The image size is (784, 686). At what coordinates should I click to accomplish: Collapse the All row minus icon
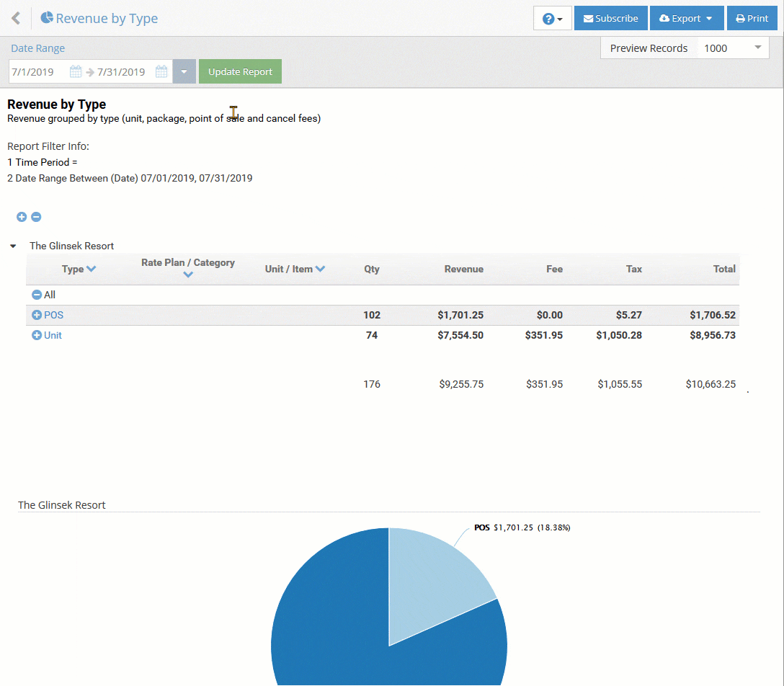click(x=37, y=295)
